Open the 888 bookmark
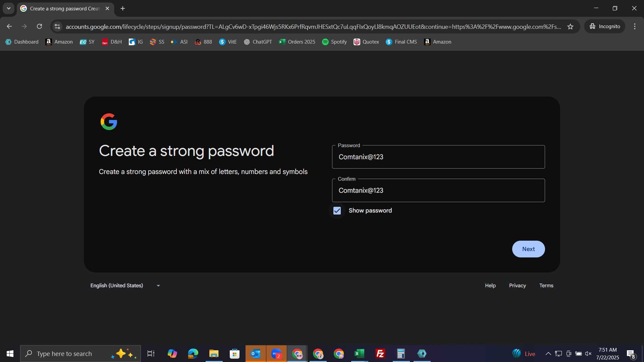 click(x=203, y=42)
